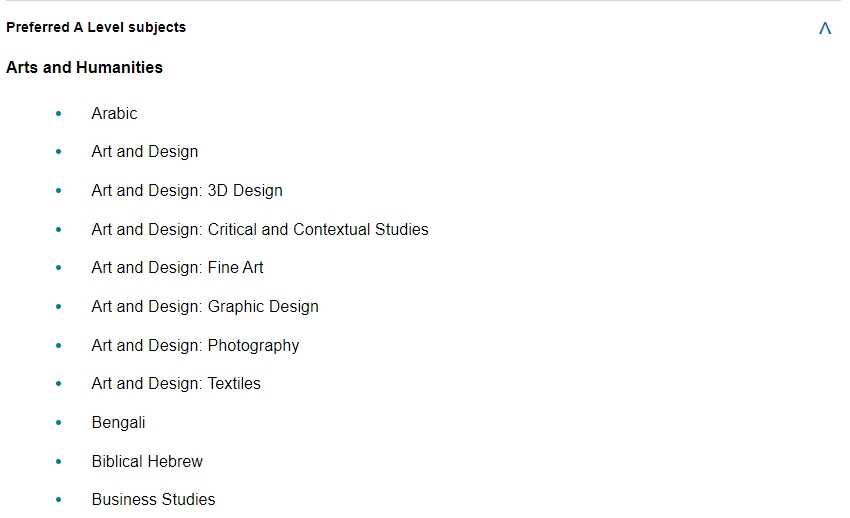The width and height of the screenshot is (850, 518).
Task: Select the Business Studies item
Action: point(153,500)
